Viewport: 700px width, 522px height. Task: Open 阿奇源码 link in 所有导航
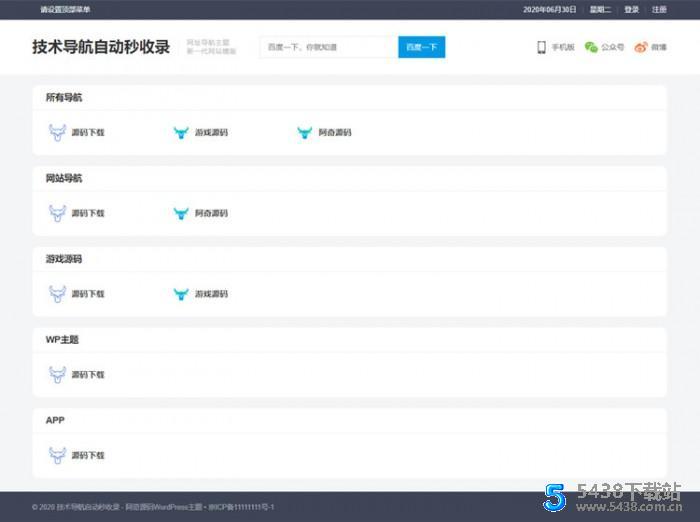335,133
